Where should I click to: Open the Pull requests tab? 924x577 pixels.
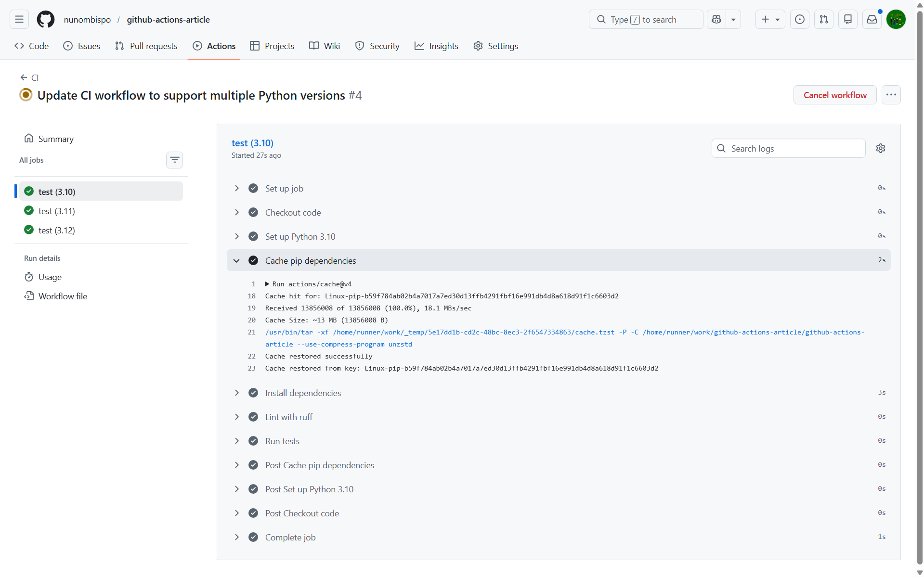(x=146, y=46)
